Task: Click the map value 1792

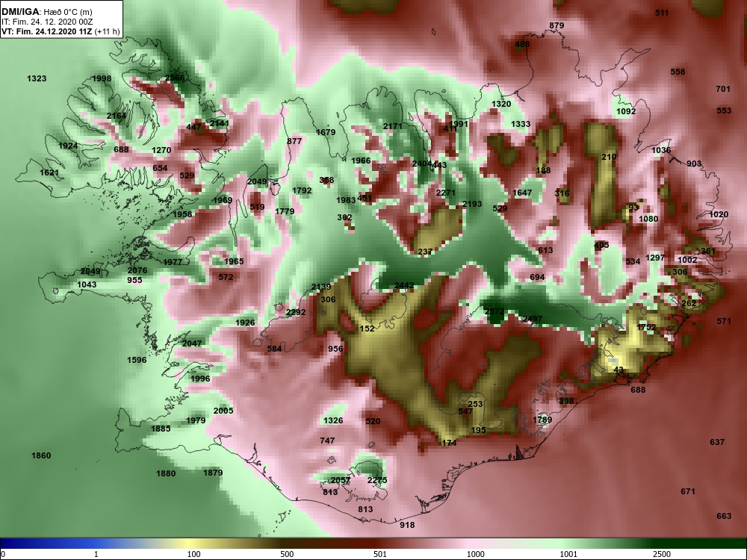Action: tap(302, 190)
